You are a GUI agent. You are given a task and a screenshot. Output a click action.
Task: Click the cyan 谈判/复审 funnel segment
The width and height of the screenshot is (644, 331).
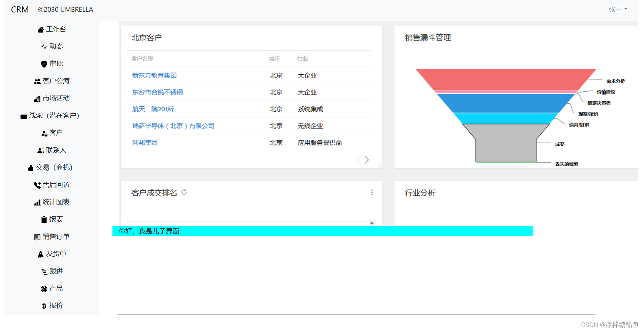pos(506,118)
